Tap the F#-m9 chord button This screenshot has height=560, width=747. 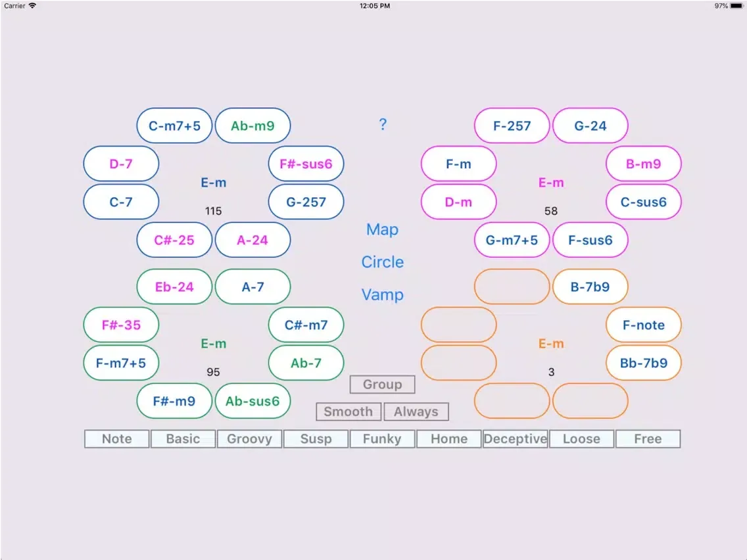174,401
